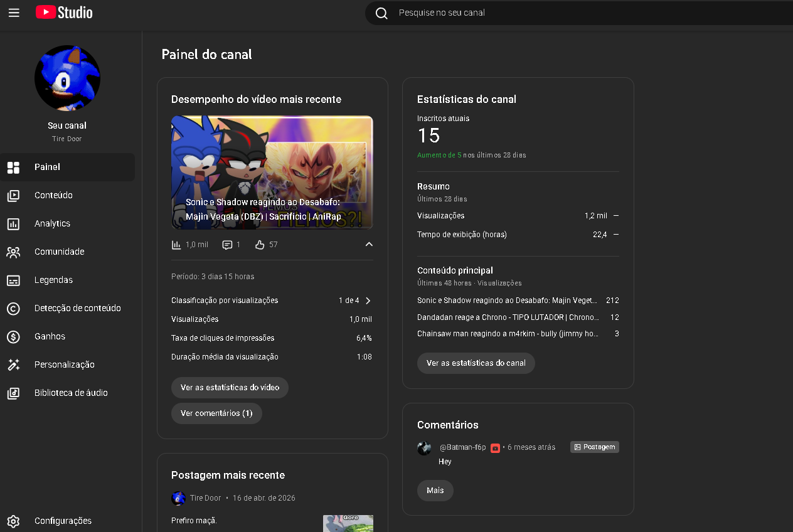
Task: Select Personalização in the sidebar
Action: (64, 364)
